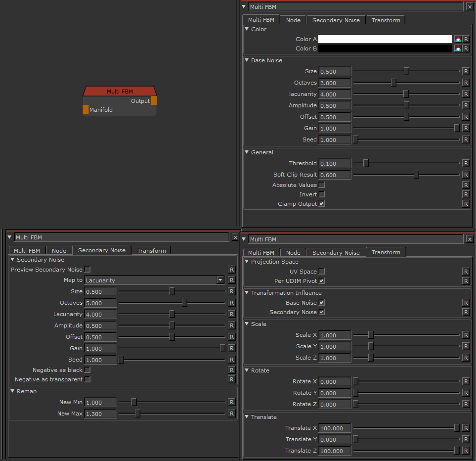
Task: Open color picker icon for Color B
Action: [458, 48]
